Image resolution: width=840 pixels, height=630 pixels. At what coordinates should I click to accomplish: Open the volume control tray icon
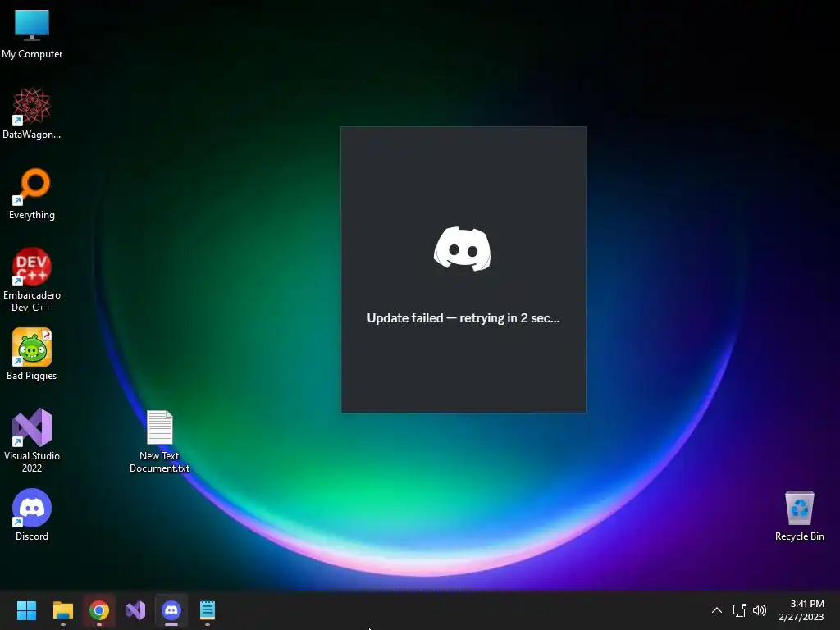[x=760, y=610]
